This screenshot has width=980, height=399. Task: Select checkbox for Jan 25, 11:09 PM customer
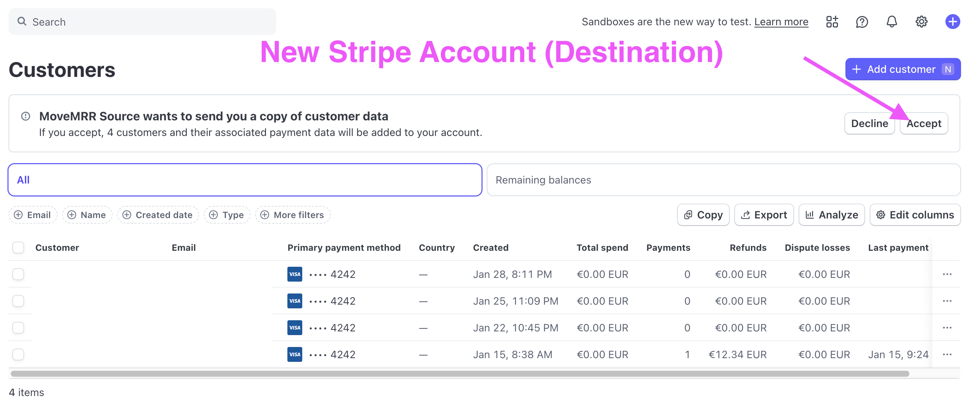(x=18, y=301)
